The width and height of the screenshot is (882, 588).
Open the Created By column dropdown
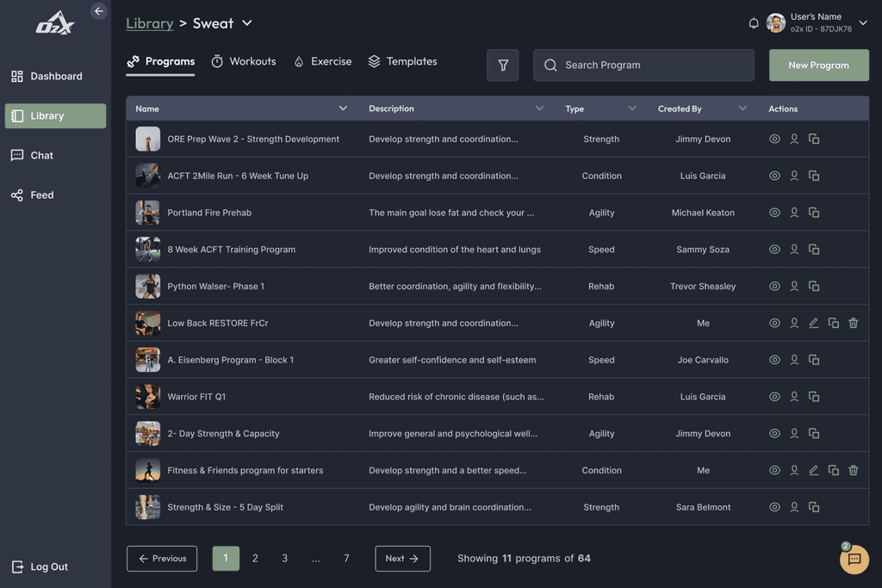pyautogui.click(x=742, y=108)
